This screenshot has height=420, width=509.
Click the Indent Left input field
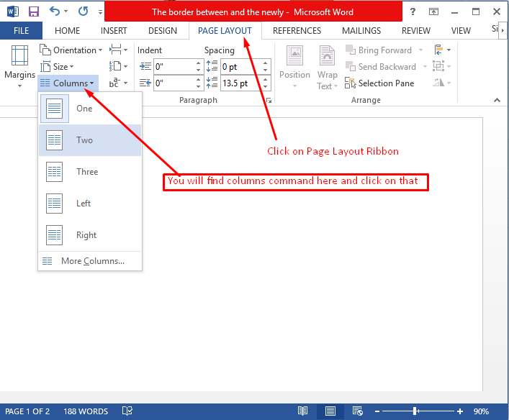(174, 66)
